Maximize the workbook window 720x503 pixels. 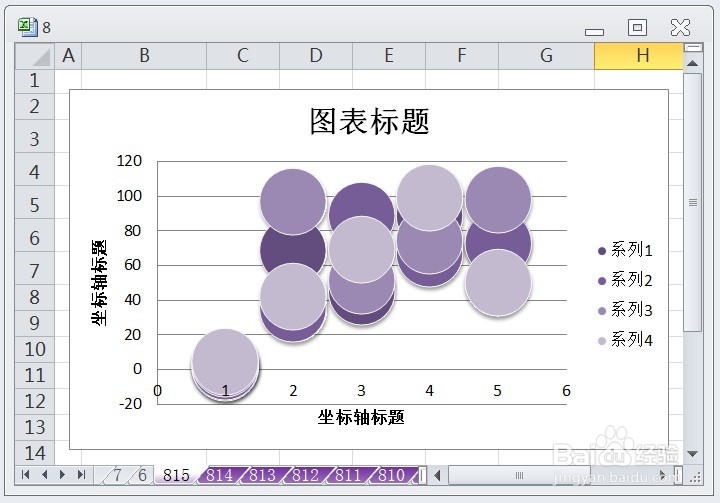click(637, 28)
